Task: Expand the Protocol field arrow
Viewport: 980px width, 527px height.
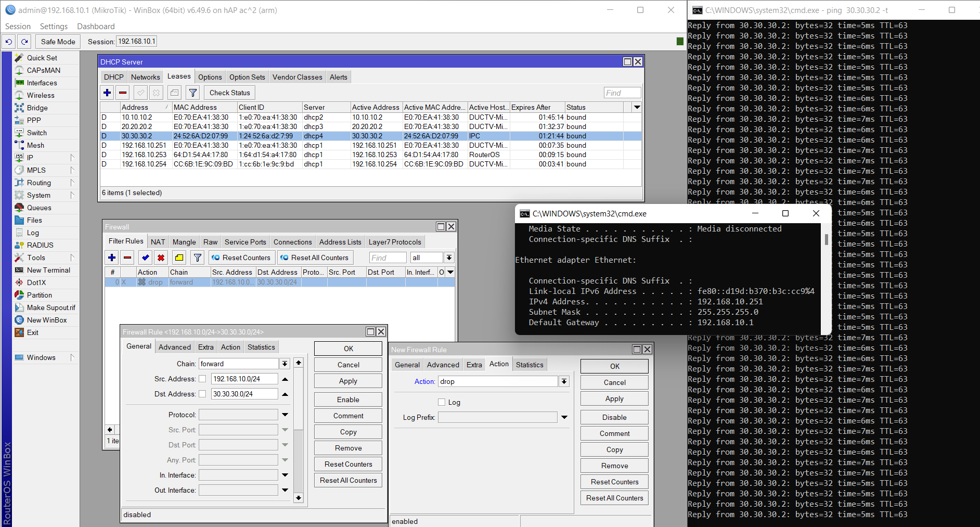Action: coord(285,415)
